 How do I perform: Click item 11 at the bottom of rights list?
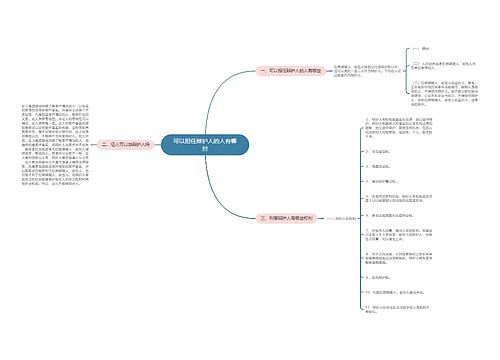pos(397,309)
